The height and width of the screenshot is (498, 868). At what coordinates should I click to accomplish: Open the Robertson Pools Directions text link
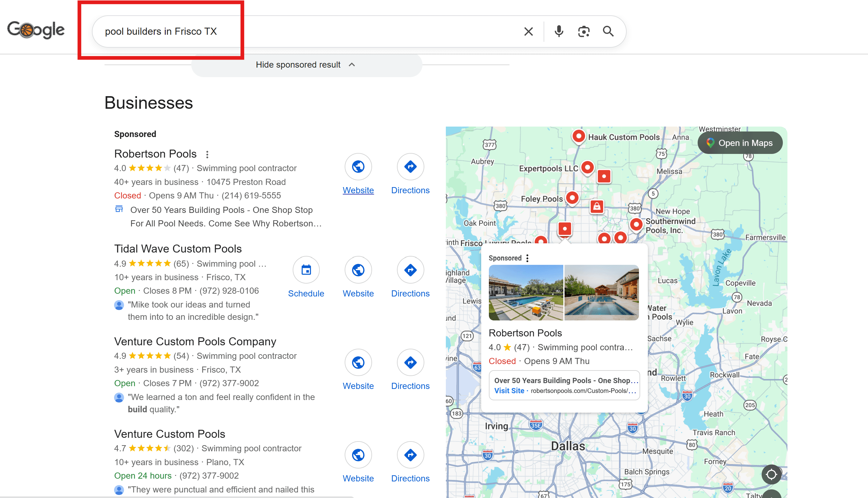(x=410, y=190)
